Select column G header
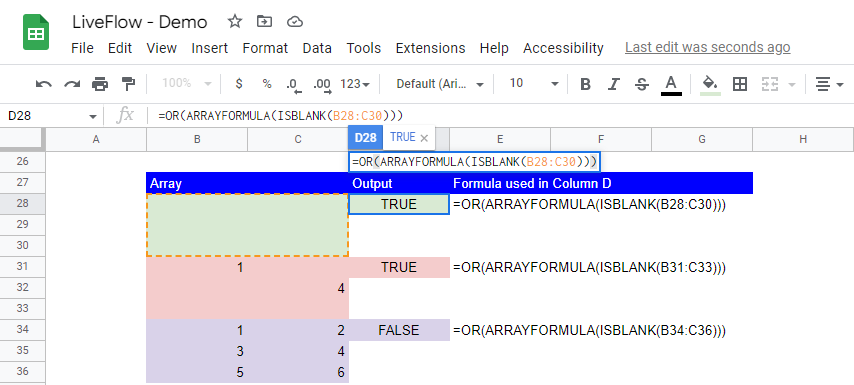Image resolution: width=854 pixels, height=385 pixels. click(x=702, y=139)
